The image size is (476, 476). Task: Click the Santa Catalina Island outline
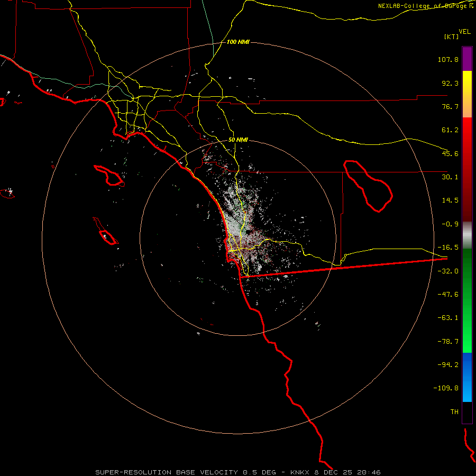tap(109, 176)
